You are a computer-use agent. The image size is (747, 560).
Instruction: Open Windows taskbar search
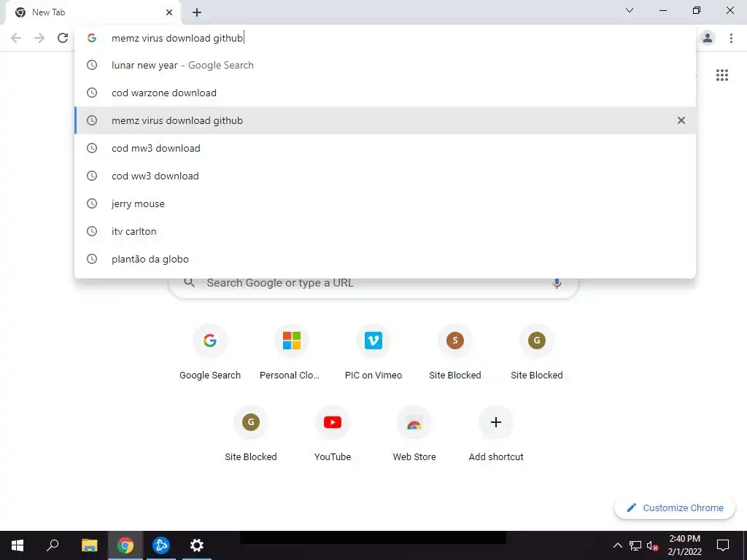[53, 545]
